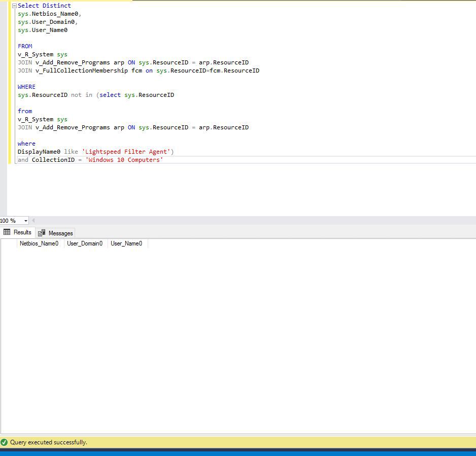Click the 'Select Distinct' line in editor

click(x=44, y=6)
